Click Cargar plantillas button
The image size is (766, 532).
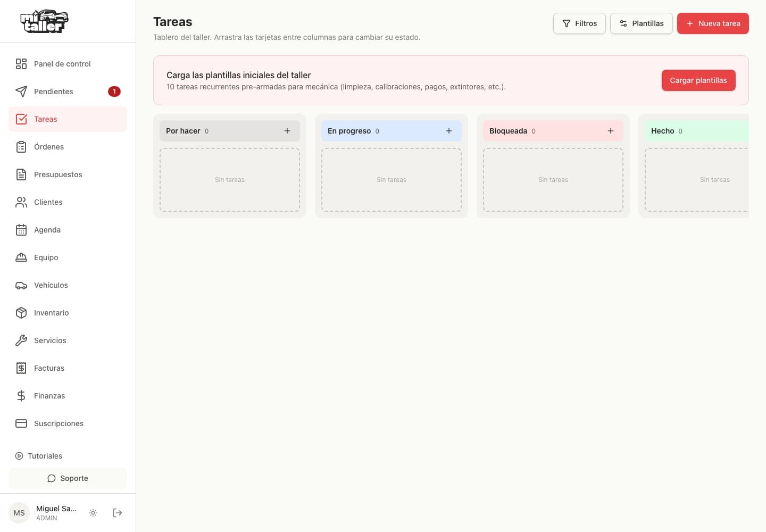(698, 80)
